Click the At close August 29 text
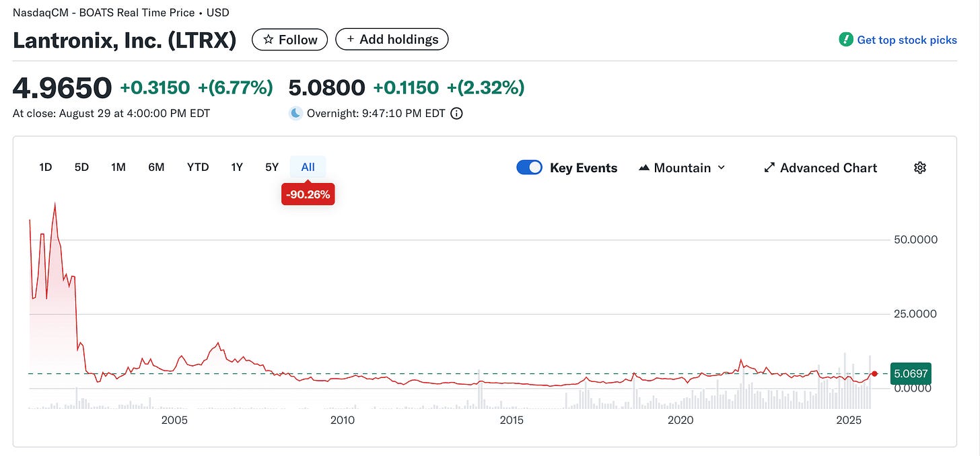980x456 pixels. (x=111, y=114)
